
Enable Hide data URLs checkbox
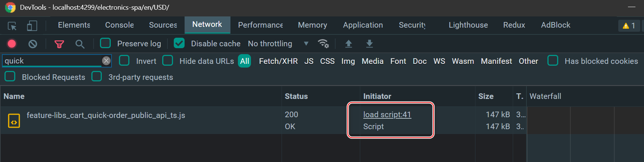[x=168, y=61]
